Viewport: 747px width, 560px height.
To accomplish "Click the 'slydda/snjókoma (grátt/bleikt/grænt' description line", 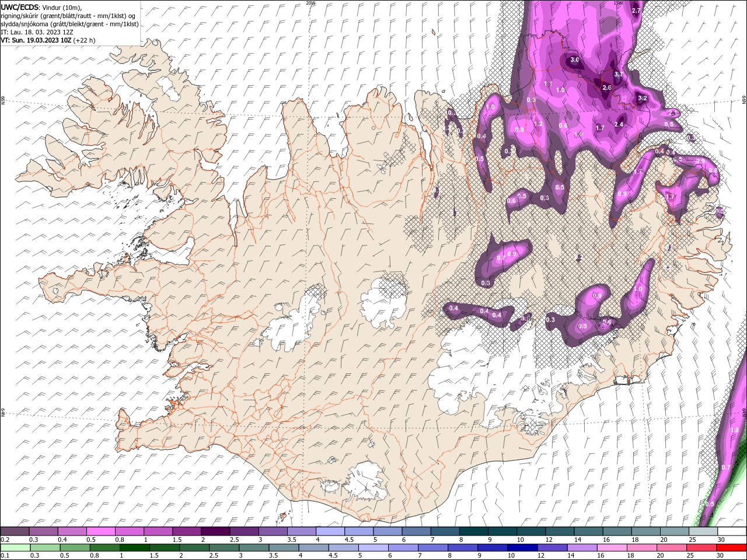I will point(69,24).
